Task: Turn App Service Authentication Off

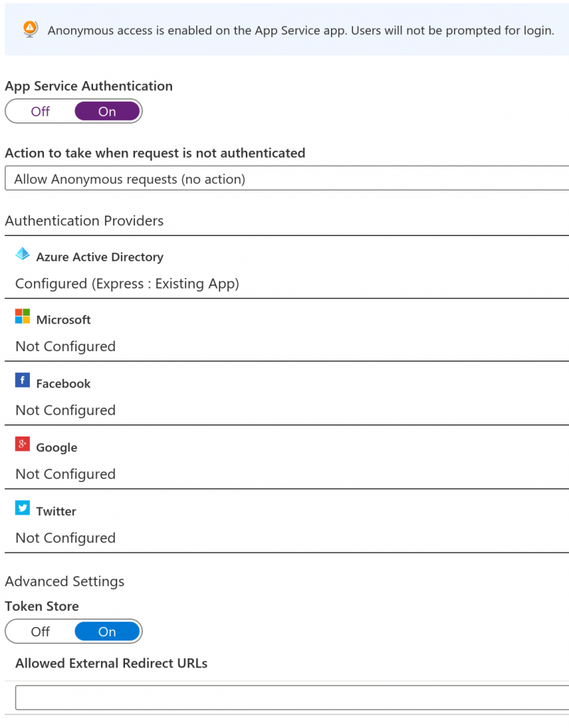Action: coord(40,112)
